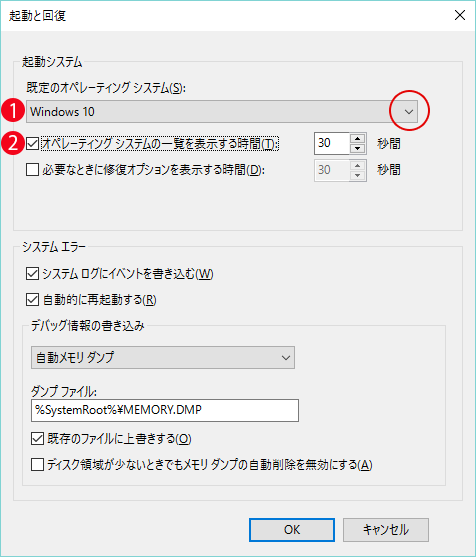Uncheck 既存のファイルに上書きする checkbox
The width and height of the screenshot is (476, 557).
click(x=37, y=439)
